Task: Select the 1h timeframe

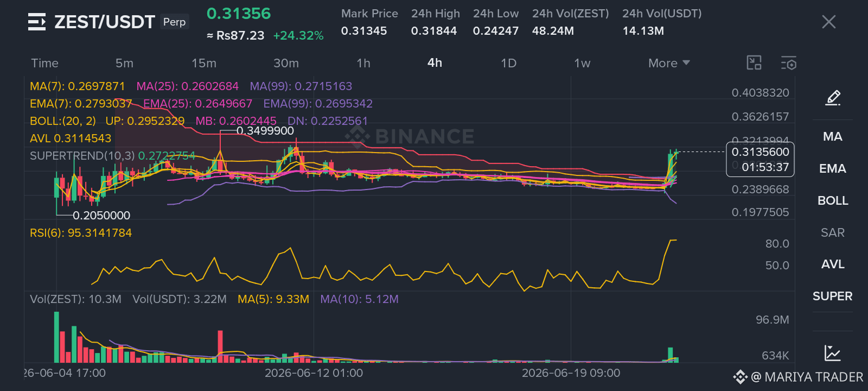Action: point(363,63)
